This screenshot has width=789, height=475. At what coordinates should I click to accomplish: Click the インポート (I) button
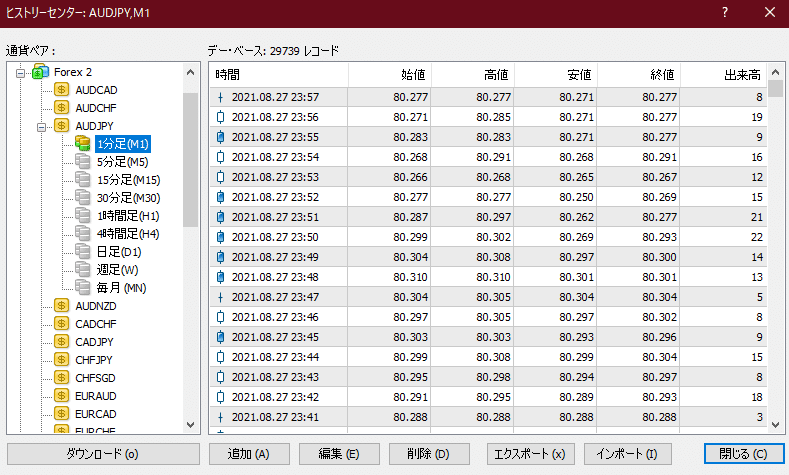627,454
